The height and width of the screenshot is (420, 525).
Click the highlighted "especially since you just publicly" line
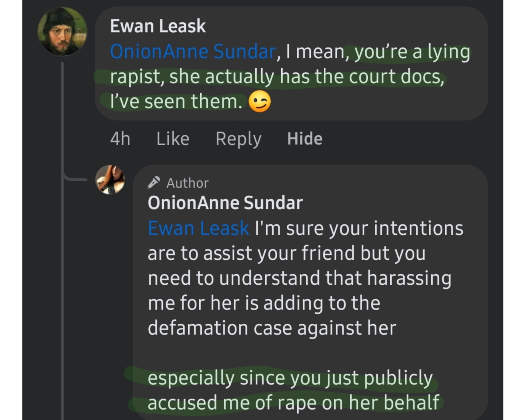click(x=290, y=378)
